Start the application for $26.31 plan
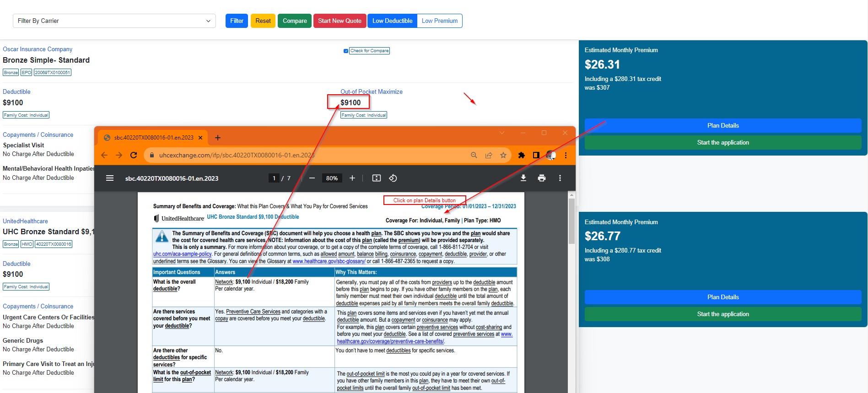Viewport: 868px width, 393px height. [723, 142]
